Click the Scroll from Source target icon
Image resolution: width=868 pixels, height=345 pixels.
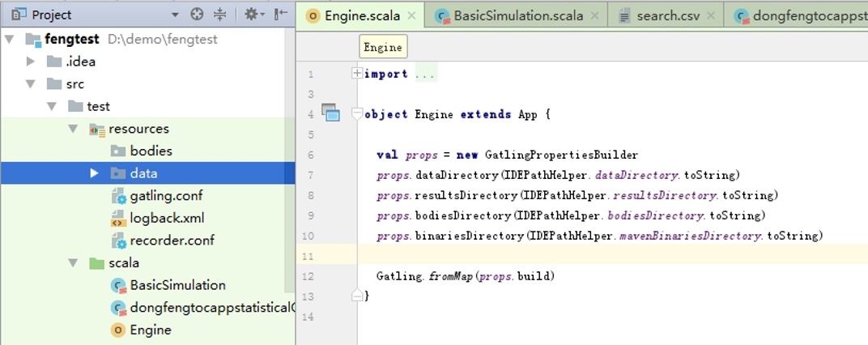pyautogui.click(x=197, y=15)
